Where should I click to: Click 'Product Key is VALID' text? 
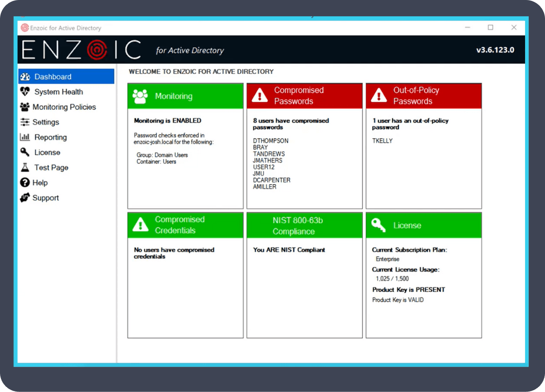398,300
